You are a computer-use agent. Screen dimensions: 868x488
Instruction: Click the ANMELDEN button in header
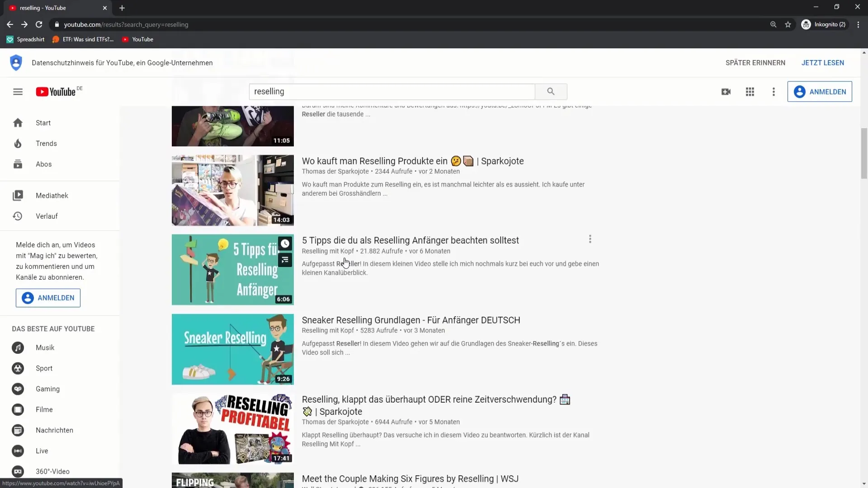[820, 92]
